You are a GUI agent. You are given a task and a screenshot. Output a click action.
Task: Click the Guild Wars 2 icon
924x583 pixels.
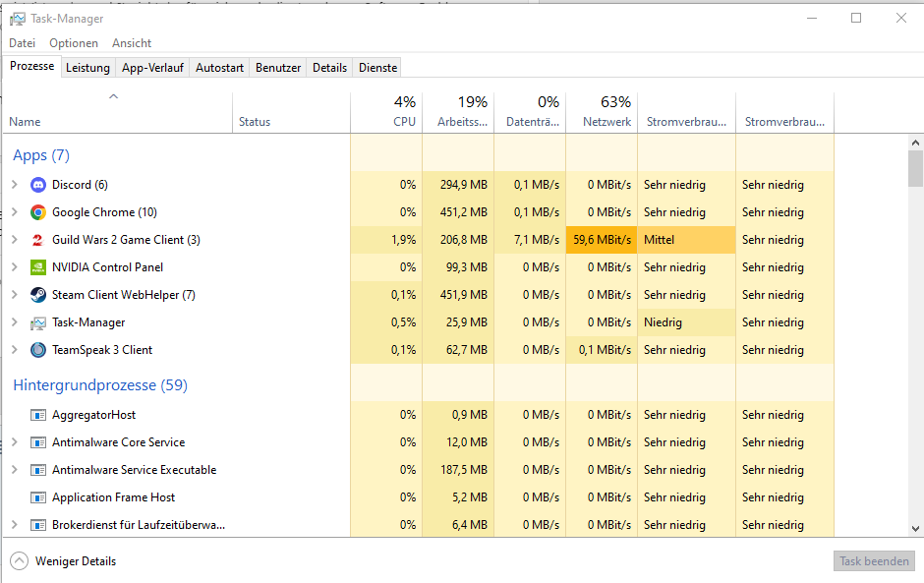[38, 240]
